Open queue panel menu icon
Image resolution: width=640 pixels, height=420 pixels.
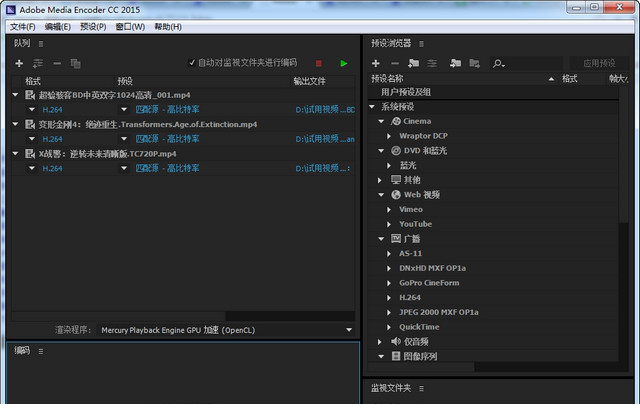(41, 44)
